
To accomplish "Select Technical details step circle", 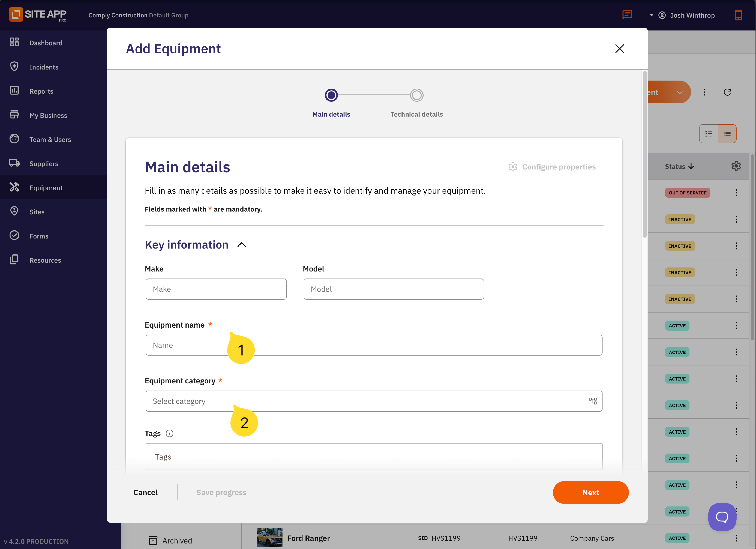I will [x=417, y=95].
